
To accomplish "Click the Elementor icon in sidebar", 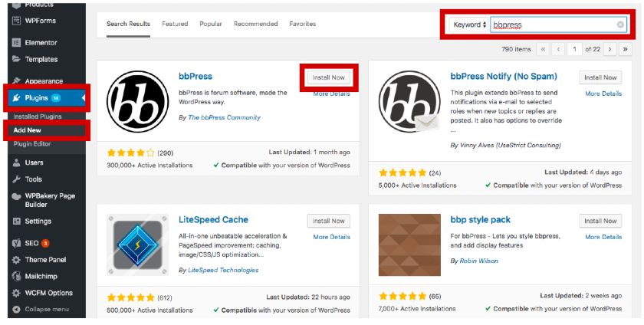I will pyautogui.click(x=16, y=42).
